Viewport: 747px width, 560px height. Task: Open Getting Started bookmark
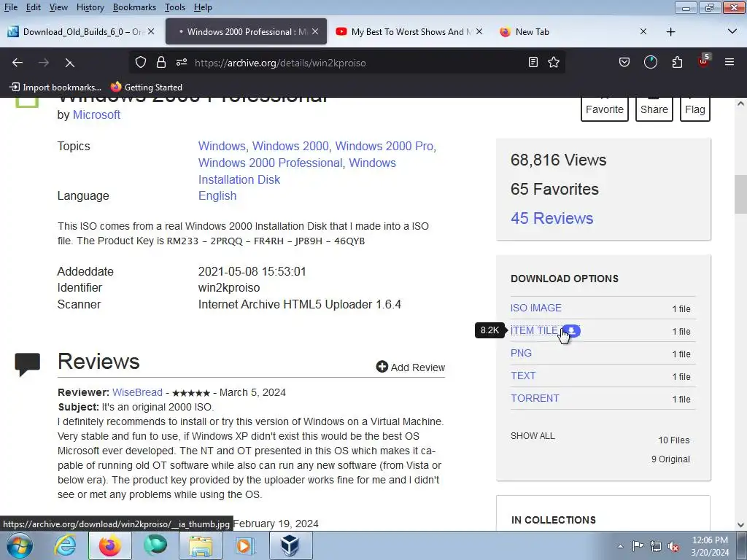147,87
